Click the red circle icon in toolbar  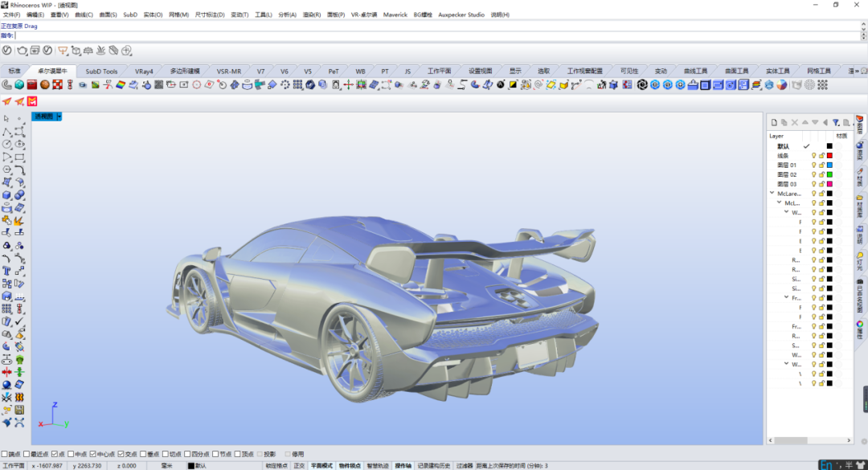(197, 84)
